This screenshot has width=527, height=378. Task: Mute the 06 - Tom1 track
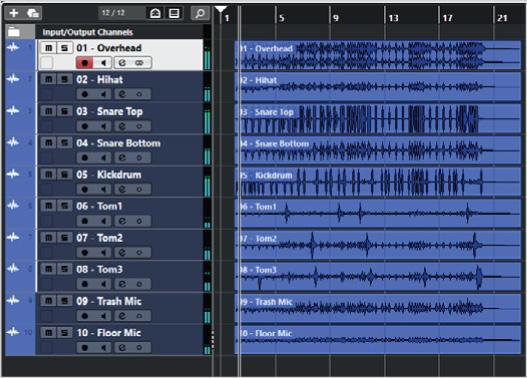(x=48, y=206)
